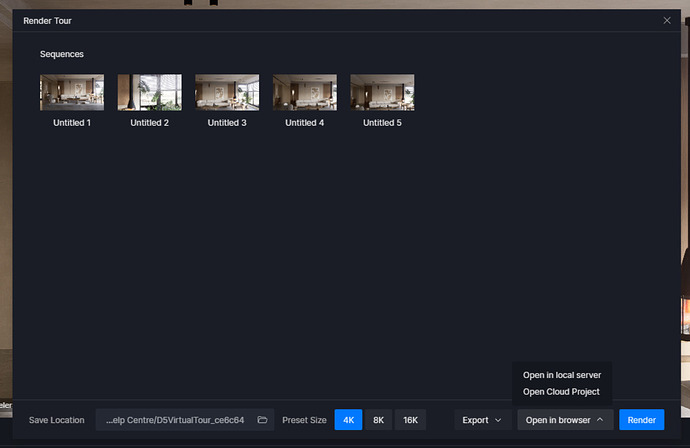690x448 pixels.
Task: Open the Export dropdown
Action: pos(482,420)
